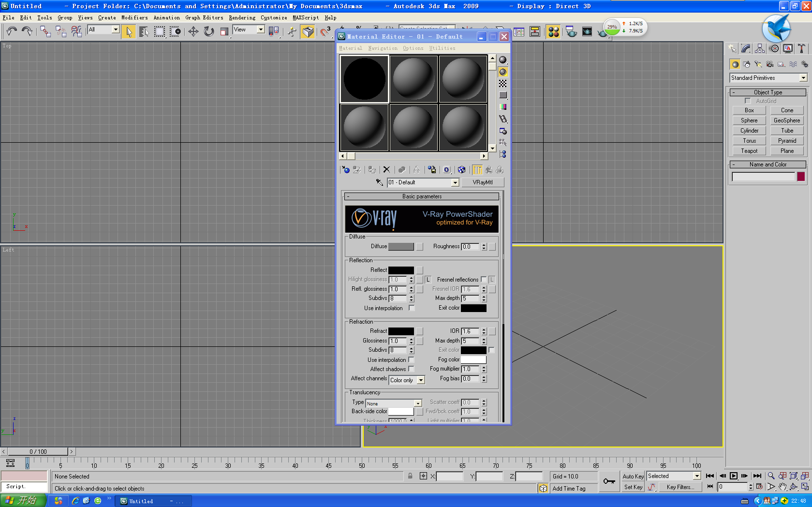Enable Affect shadows checkbox

tap(411, 369)
